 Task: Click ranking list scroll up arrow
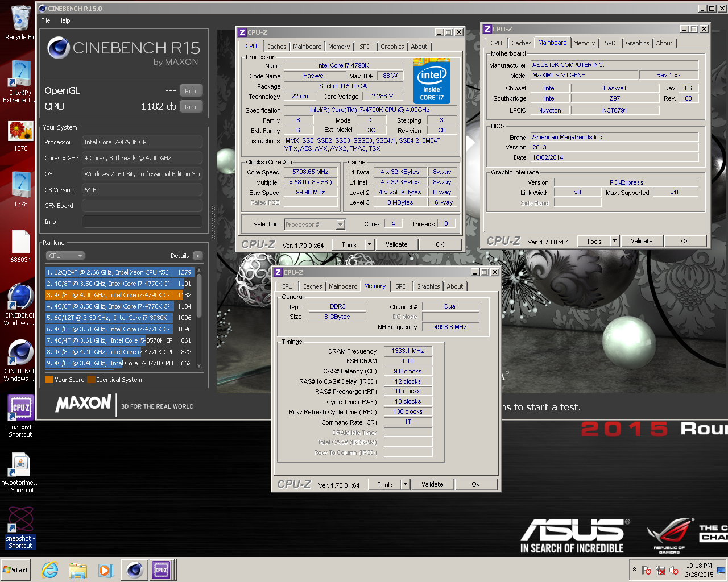199,271
